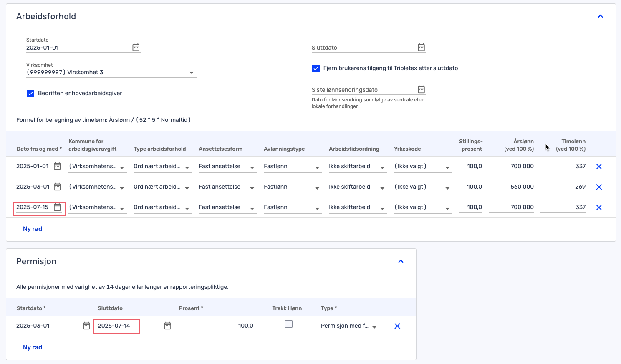Edit Dato fra og med 2025-07-15 field

(34, 207)
